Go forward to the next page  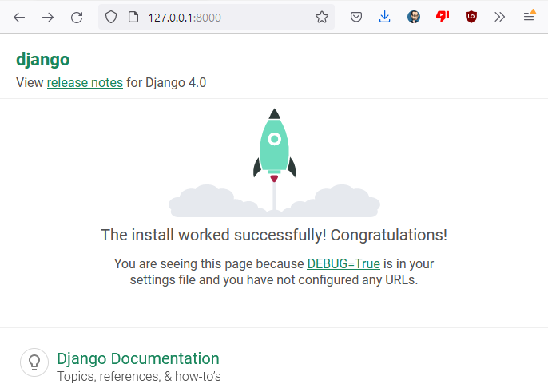tap(48, 17)
